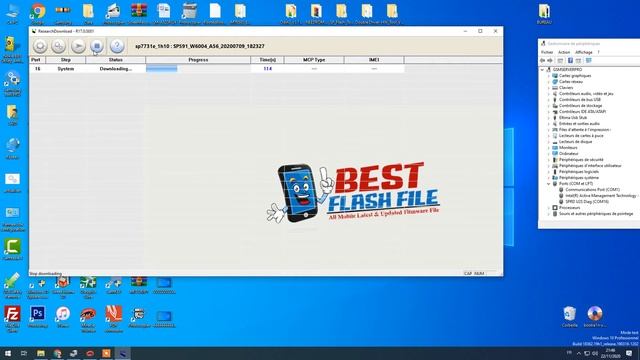The height and width of the screenshot is (360, 640).
Task: Expand Contrôleurs de bus USB node
Action: (x=549, y=100)
